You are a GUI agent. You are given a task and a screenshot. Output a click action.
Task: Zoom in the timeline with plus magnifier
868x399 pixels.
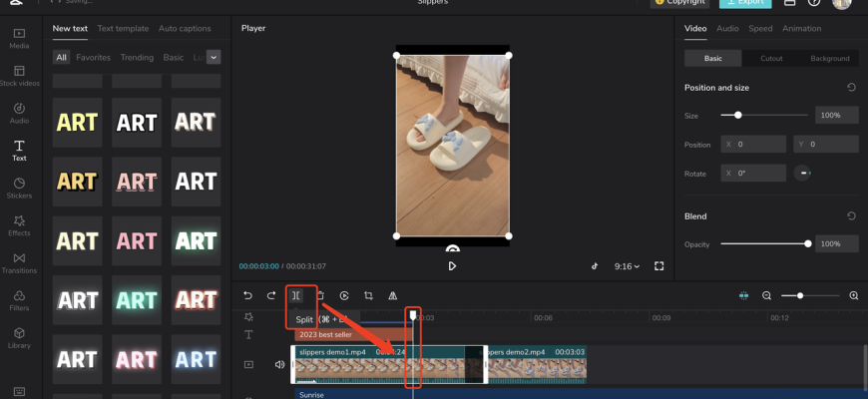pyautogui.click(x=854, y=296)
